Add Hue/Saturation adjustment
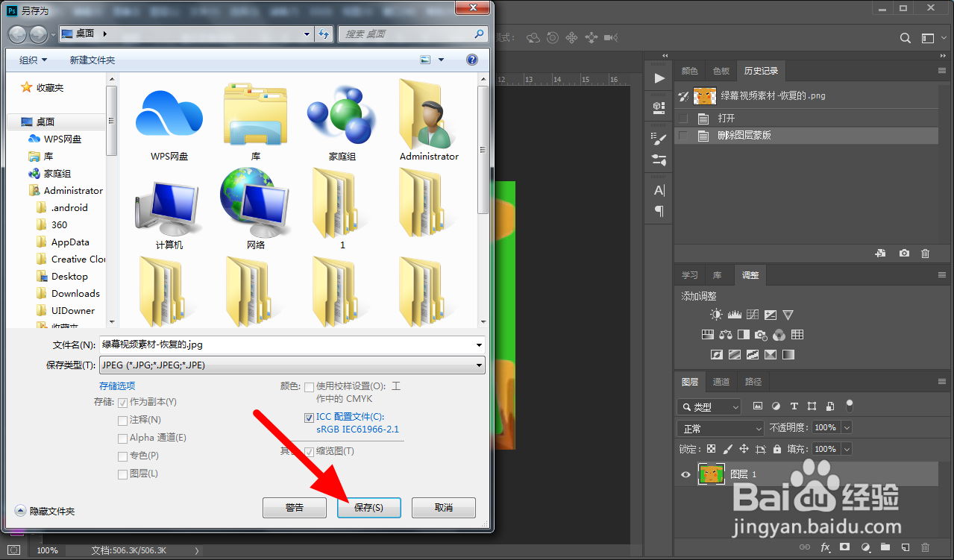 (708, 335)
